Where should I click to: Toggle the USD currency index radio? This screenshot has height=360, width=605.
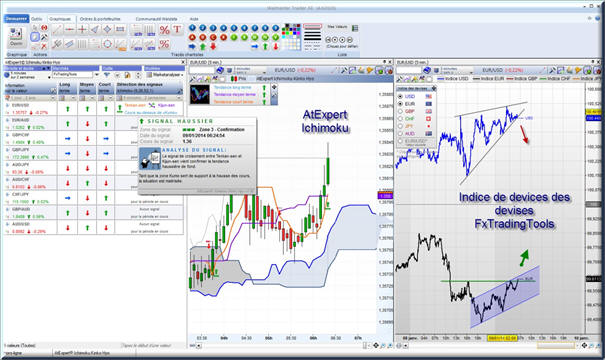[x=401, y=96]
